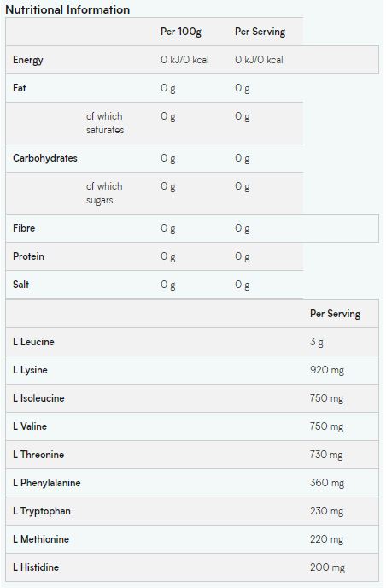This screenshot has width=386, height=588.
Task: Click the L Phenylalanine row label
Action: coord(46,483)
